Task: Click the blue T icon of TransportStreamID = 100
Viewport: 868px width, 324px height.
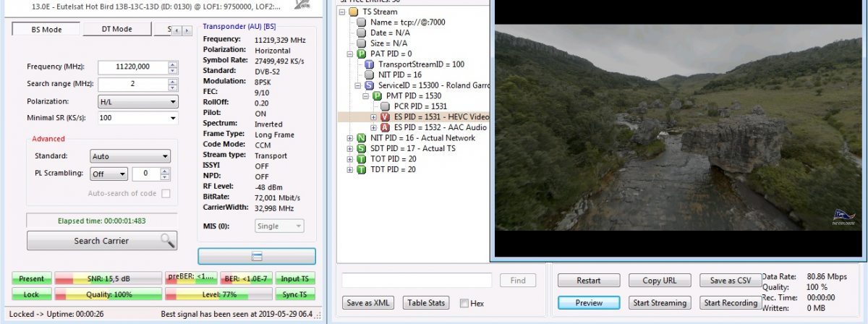Action: [x=370, y=64]
